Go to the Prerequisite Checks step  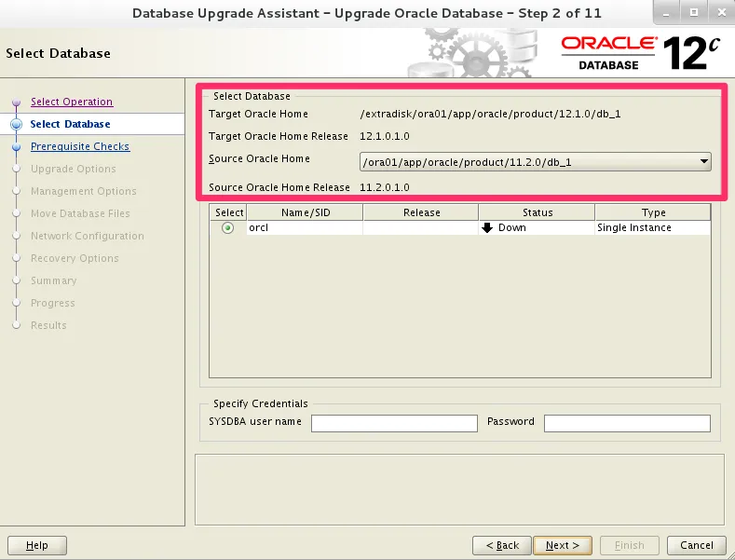tap(80, 146)
